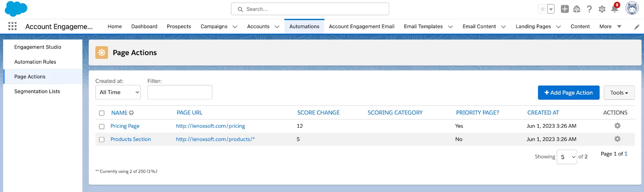
Task: Expand the Accounts tab chevron
Action: pos(277,27)
